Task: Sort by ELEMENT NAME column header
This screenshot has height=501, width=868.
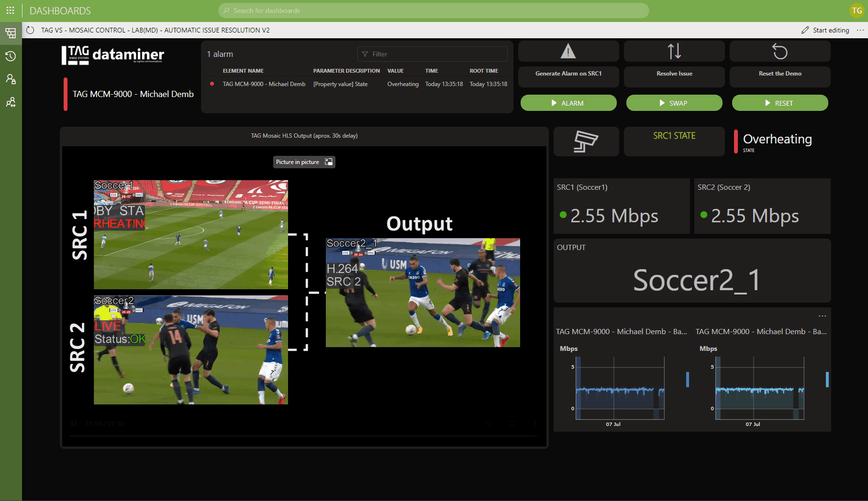Action: click(x=243, y=71)
